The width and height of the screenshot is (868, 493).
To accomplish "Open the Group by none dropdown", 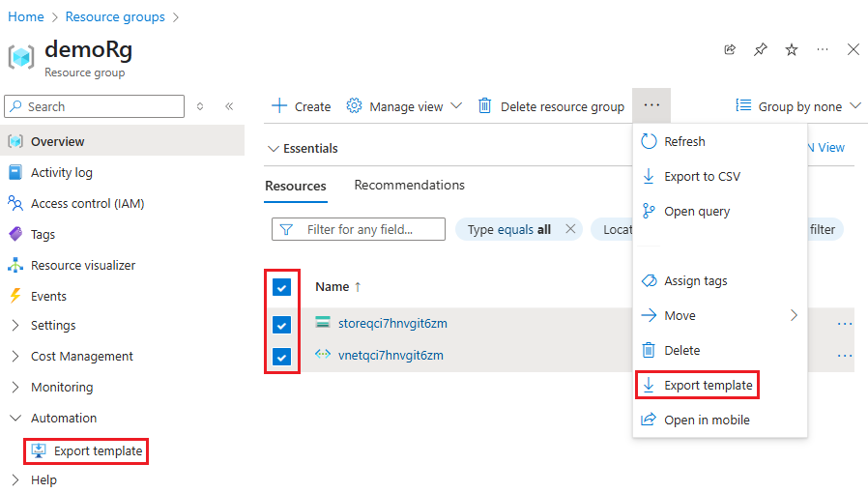I will [797, 106].
